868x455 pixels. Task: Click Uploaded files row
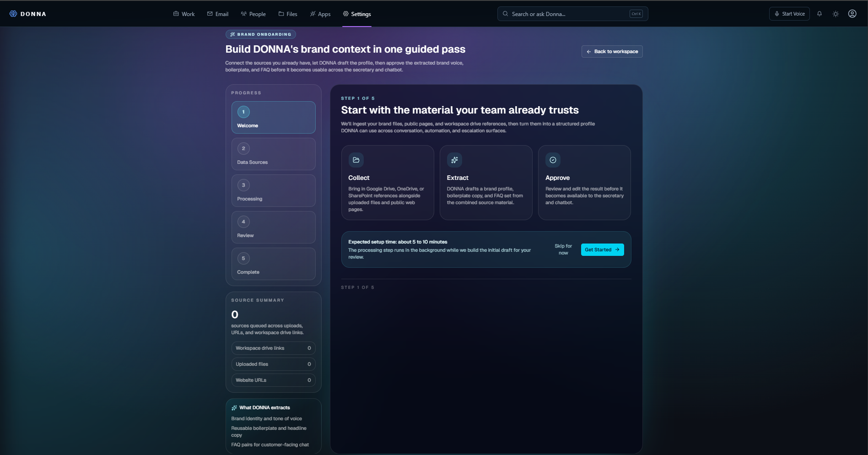tap(273, 364)
